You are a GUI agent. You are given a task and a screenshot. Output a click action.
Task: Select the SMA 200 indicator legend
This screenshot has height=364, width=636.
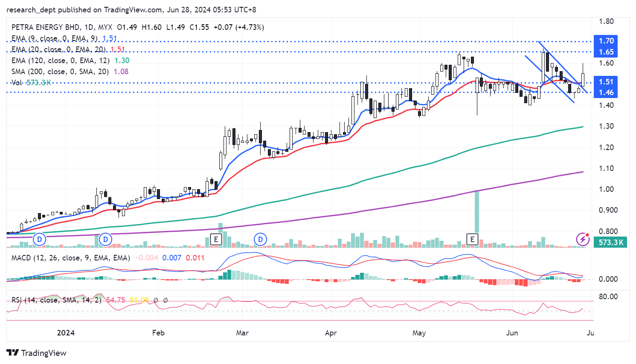pyautogui.click(x=60, y=72)
